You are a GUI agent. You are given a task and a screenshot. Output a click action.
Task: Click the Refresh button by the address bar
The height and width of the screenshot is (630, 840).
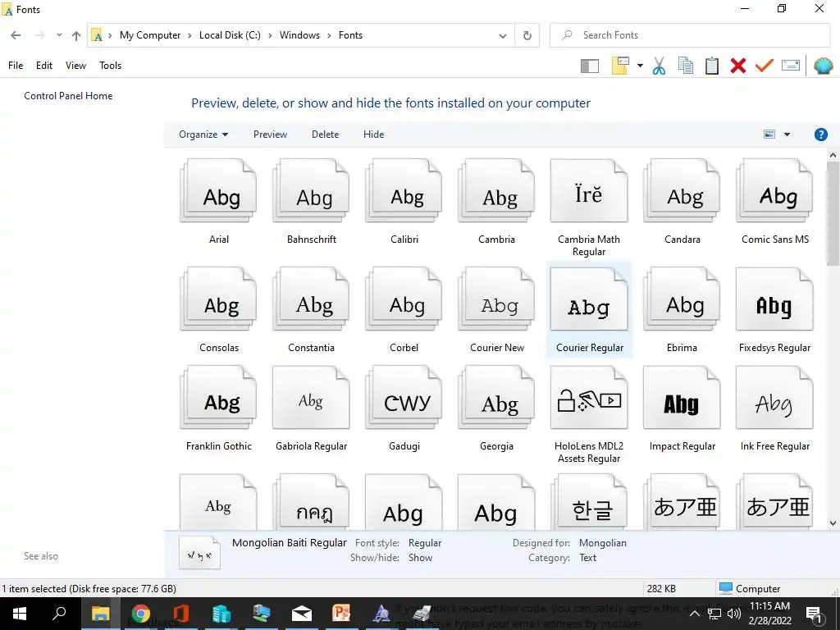[527, 35]
